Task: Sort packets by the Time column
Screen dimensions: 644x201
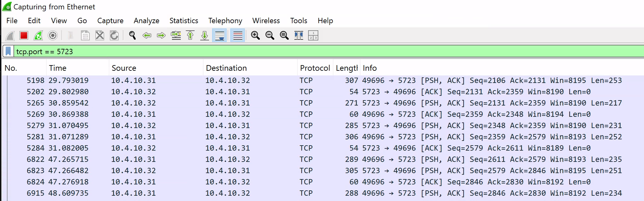Action: coord(57,68)
